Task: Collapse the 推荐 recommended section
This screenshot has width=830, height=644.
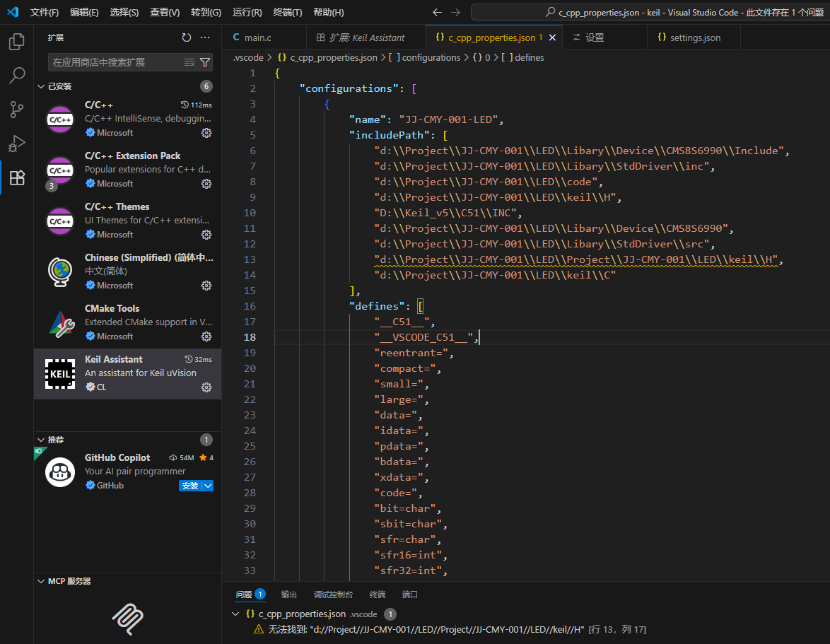Action: pyautogui.click(x=40, y=440)
